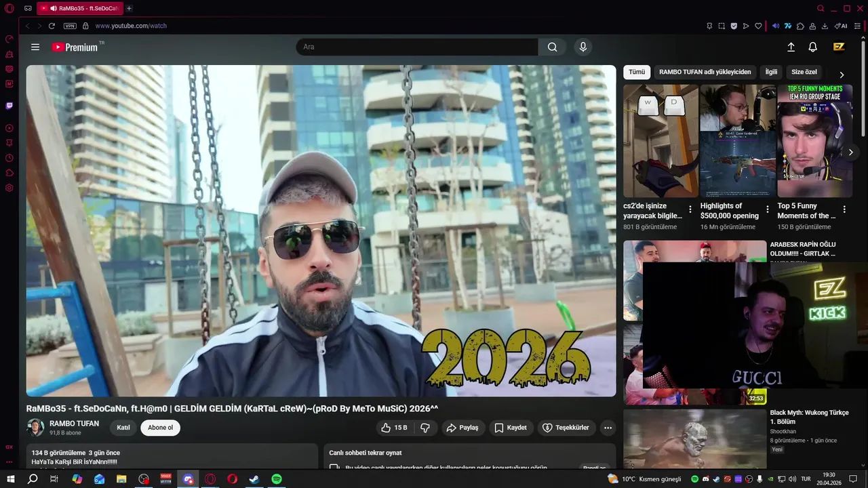Add page to bookmarks with heart icon

[x=758, y=26]
